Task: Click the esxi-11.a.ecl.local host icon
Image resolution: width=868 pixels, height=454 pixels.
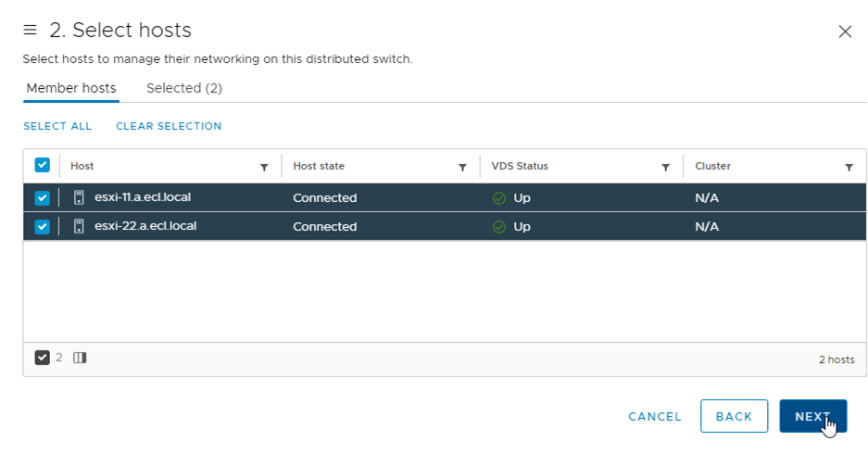Action: coord(79,197)
